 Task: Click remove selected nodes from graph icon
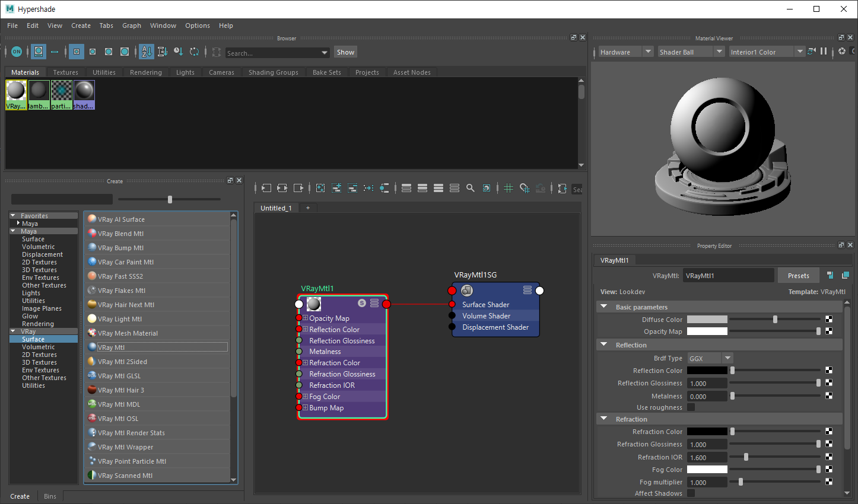(x=352, y=188)
